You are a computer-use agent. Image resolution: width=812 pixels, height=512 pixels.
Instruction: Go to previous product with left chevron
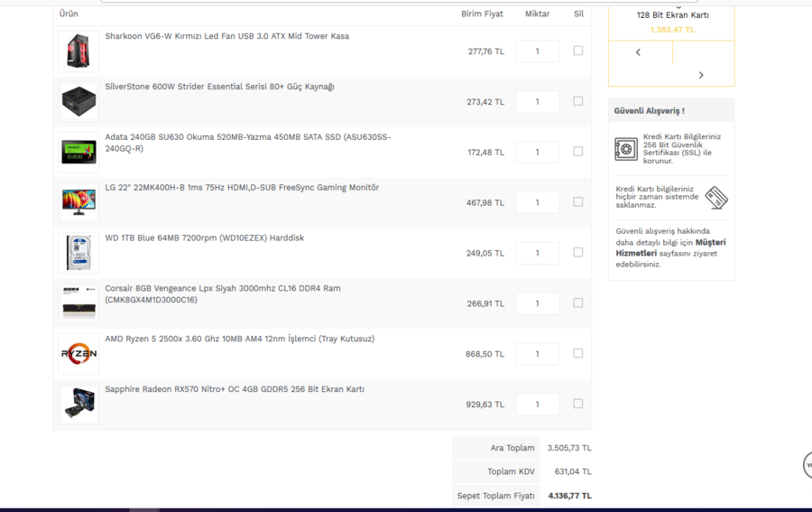click(x=638, y=51)
